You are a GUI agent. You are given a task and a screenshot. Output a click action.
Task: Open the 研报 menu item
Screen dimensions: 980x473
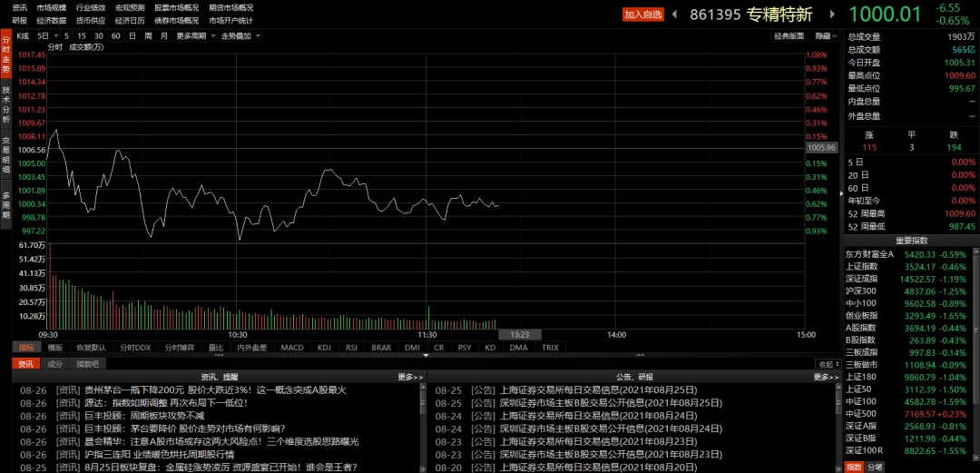19,21
